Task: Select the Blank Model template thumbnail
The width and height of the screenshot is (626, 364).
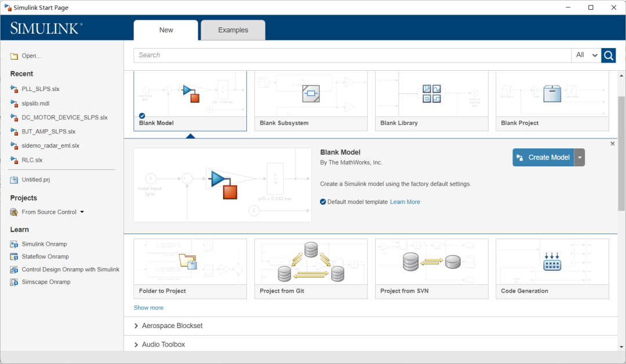Action: coord(190,101)
